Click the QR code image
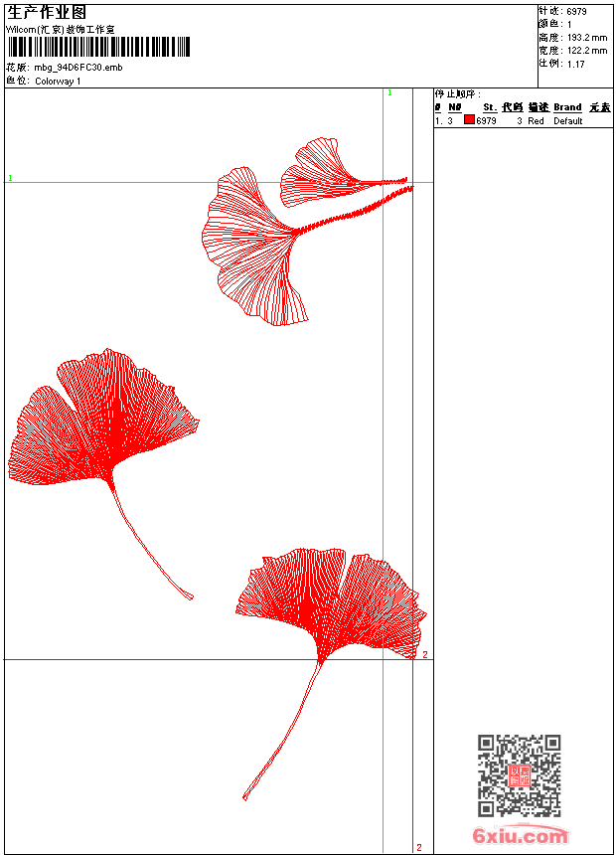The width and height of the screenshot is (616, 855). tap(520, 775)
